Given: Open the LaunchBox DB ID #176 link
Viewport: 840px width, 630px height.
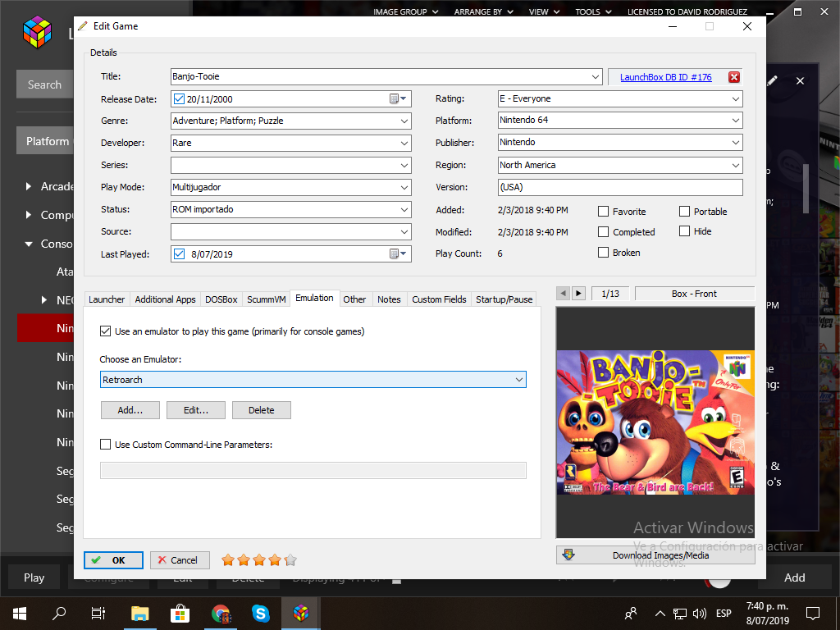Looking at the screenshot, I should click(x=666, y=77).
